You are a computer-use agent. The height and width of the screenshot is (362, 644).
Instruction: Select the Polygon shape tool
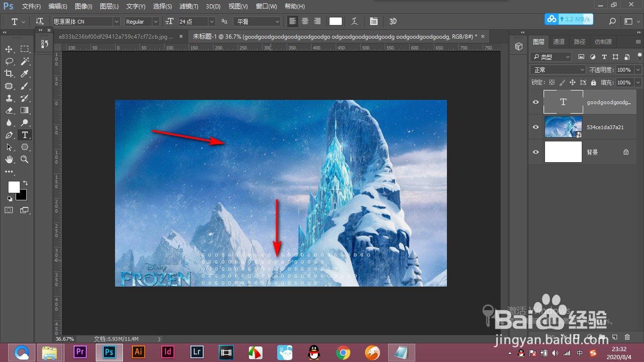point(25,147)
